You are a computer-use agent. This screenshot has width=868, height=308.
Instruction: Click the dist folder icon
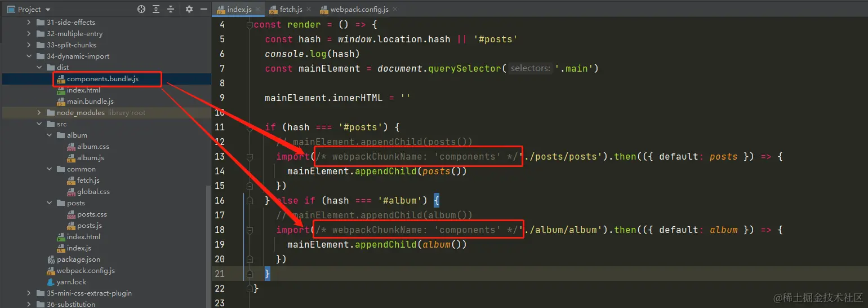(51, 68)
